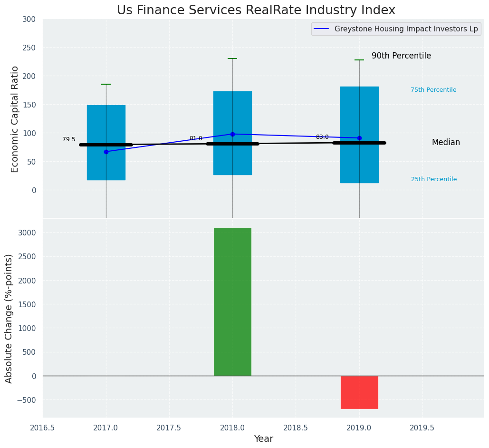Click the '75th Percentile' annotation text
Screen dimensions: 489x448
tap(433, 90)
